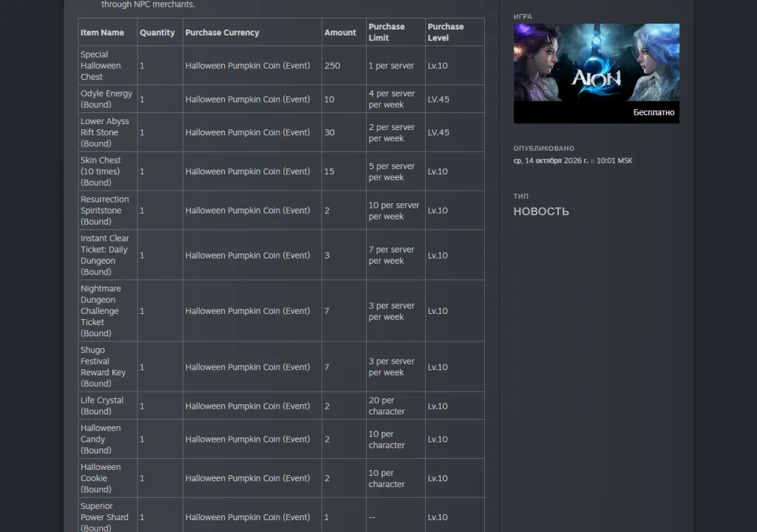Click the 4 per server per week limit
The width and height of the screenshot is (757, 532).
[392, 99]
